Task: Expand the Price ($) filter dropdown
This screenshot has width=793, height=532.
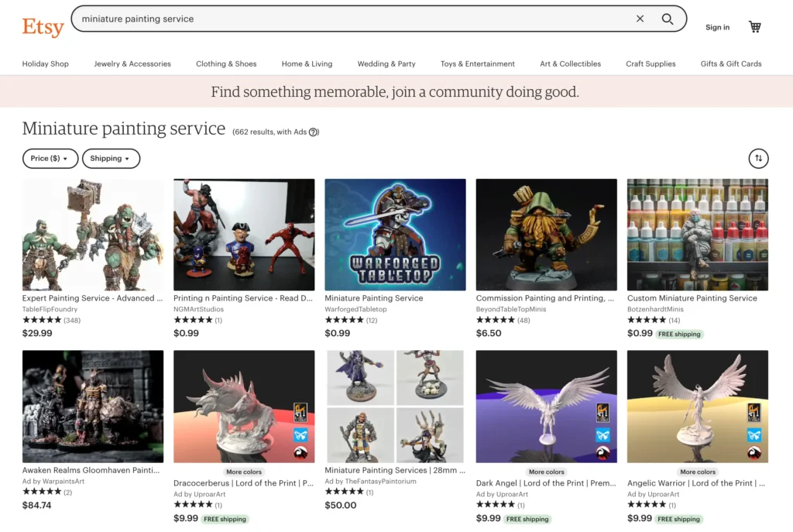Action: point(50,158)
